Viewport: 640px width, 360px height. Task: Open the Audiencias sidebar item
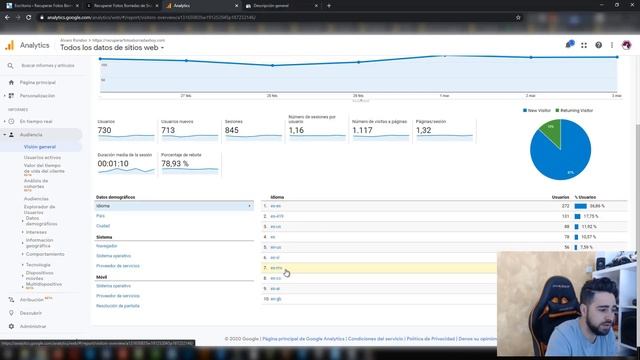pyautogui.click(x=36, y=199)
